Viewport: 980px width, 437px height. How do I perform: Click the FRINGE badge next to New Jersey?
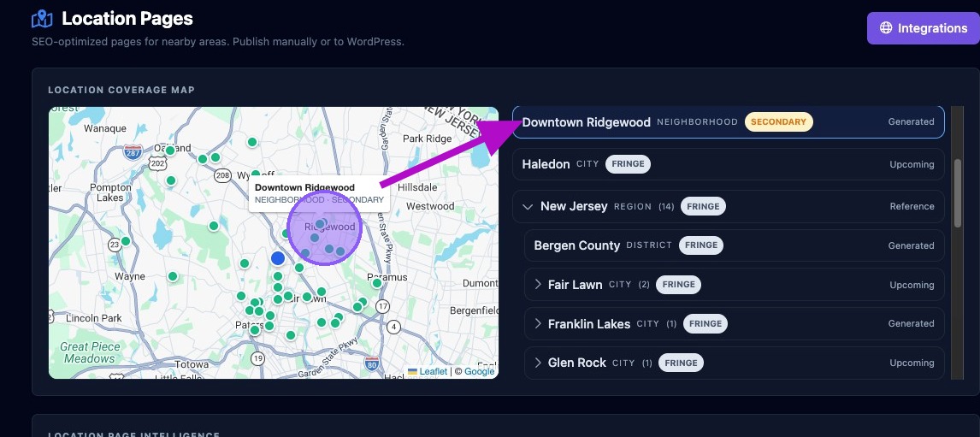(x=703, y=206)
